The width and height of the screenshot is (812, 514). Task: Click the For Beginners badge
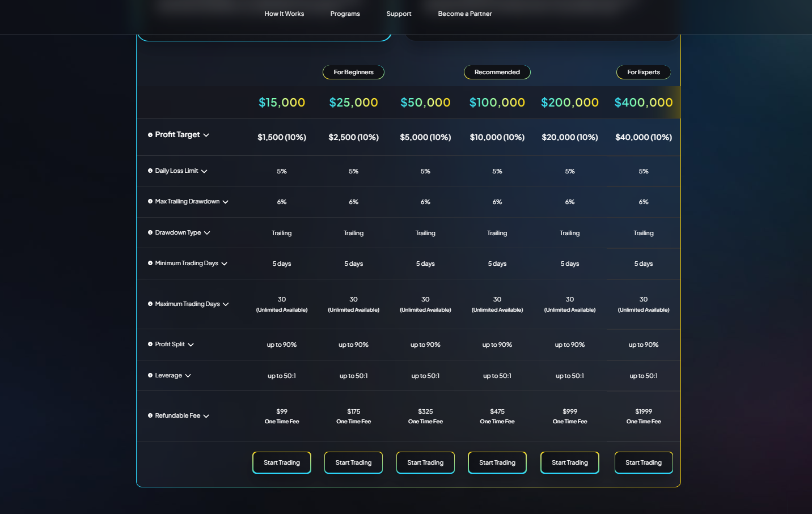click(x=353, y=72)
